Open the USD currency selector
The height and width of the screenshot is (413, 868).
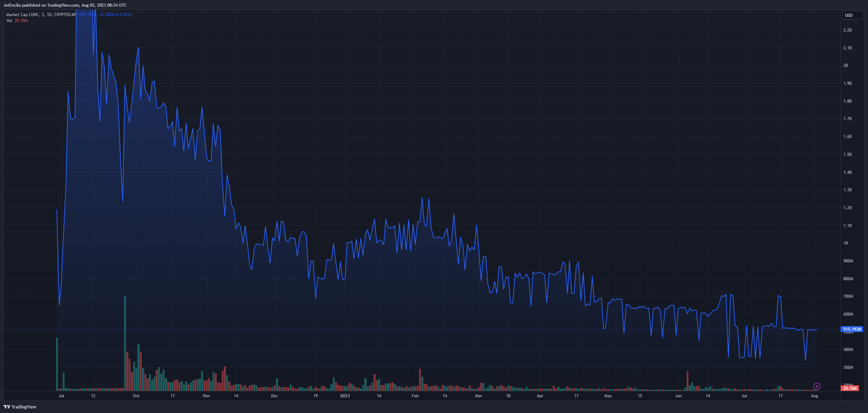coord(852,15)
